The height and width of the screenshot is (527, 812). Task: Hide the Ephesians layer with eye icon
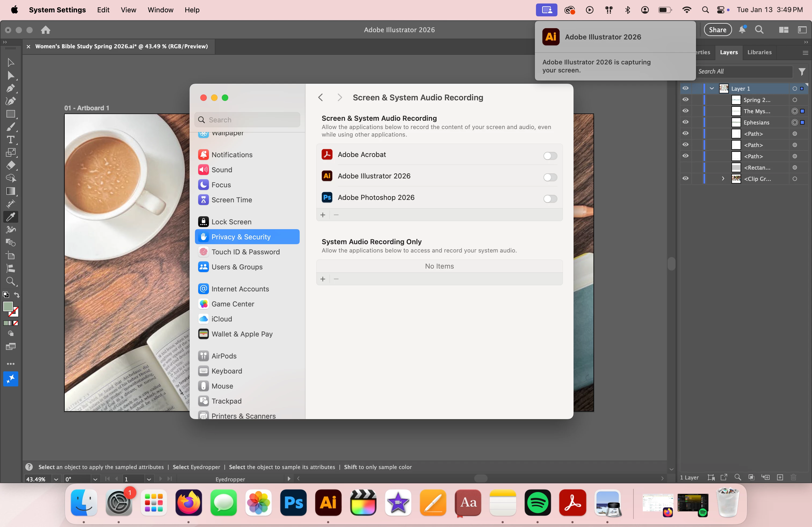coord(686,122)
